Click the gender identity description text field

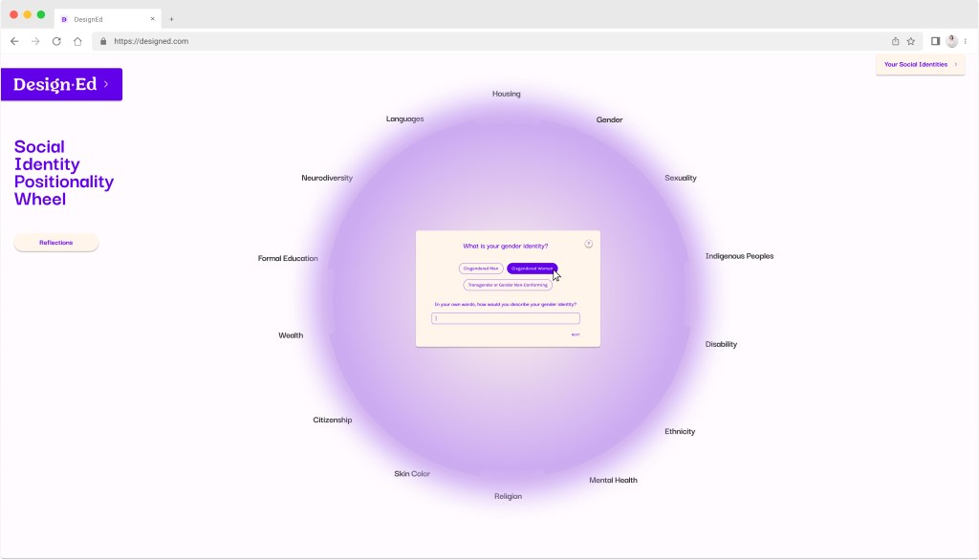(506, 318)
